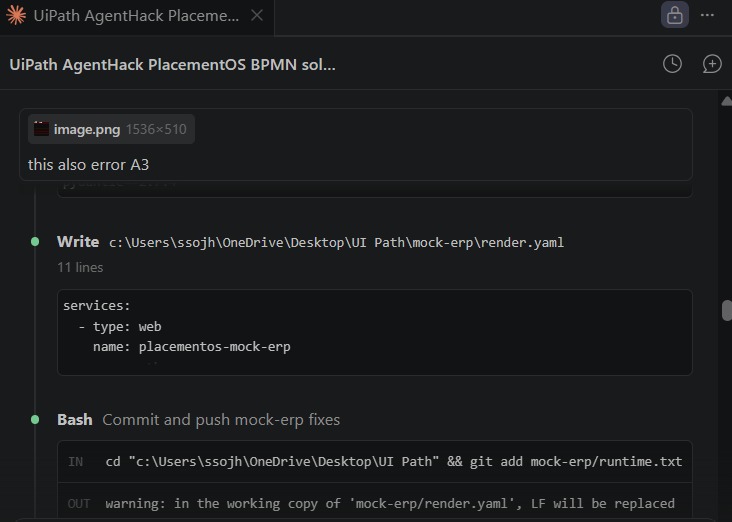Open the render.yaml file path link
The width and height of the screenshot is (732, 522).
tap(336, 243)
